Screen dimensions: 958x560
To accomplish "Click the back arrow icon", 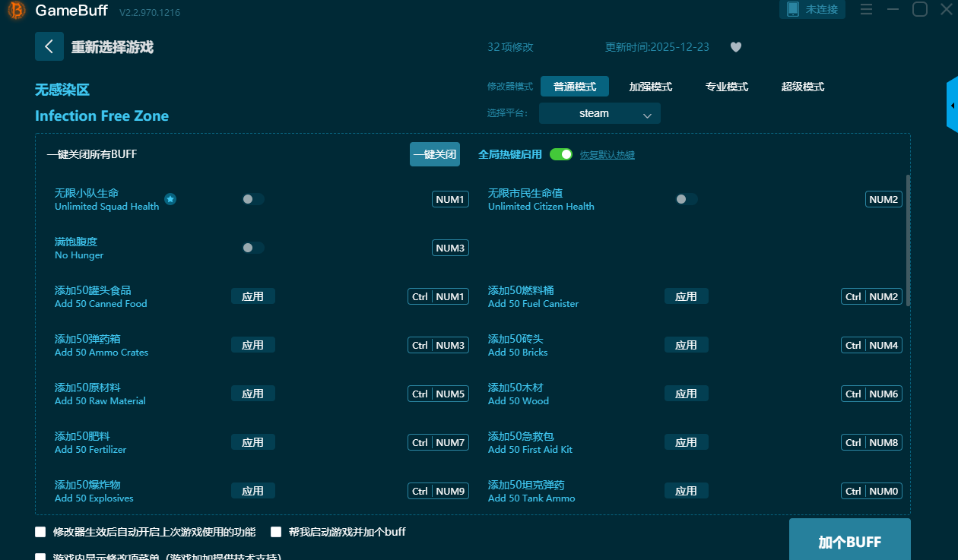I will point(49,46).
